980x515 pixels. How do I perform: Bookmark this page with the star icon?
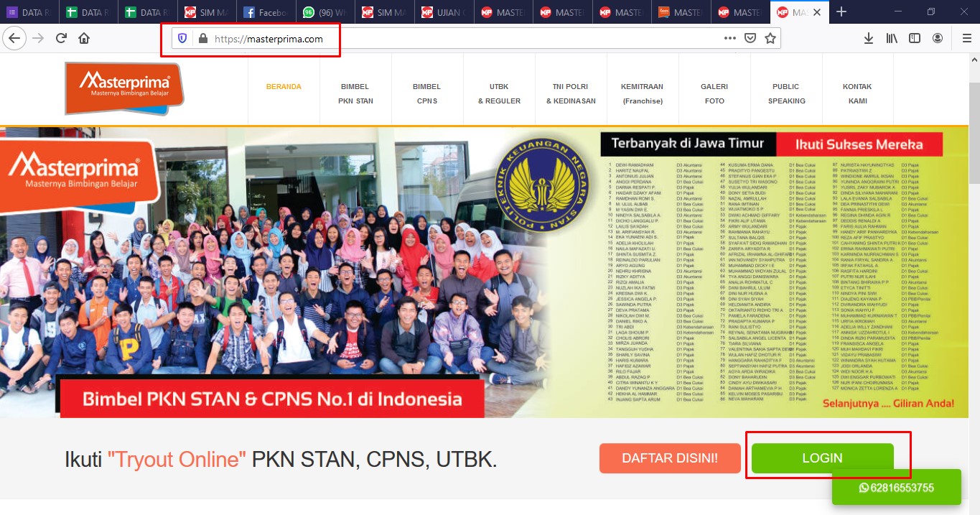770,39
